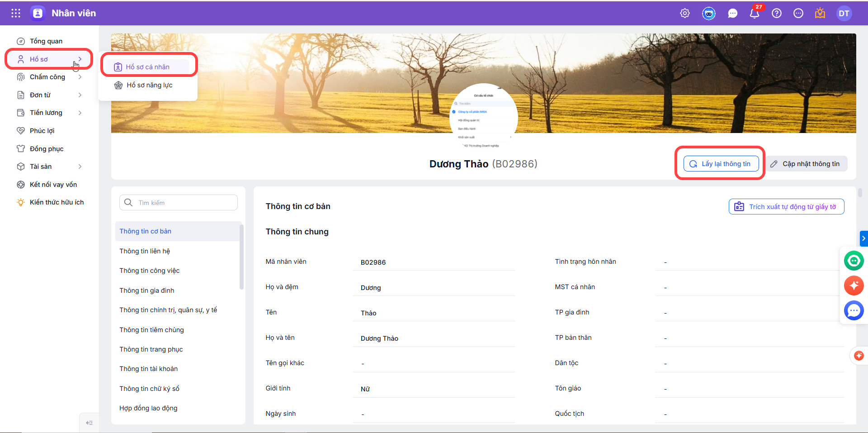This screenshot has width=868, height=433.
Task: Click the Đồng phục shirt icon
Action: pyautogui.click(x=21, y=148)
